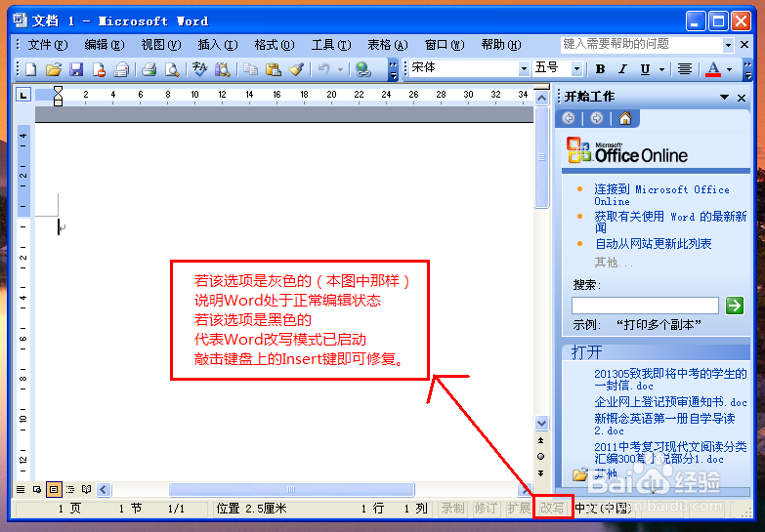Show more formatting toolbar options
765x532 pixels.
[747, 69]
